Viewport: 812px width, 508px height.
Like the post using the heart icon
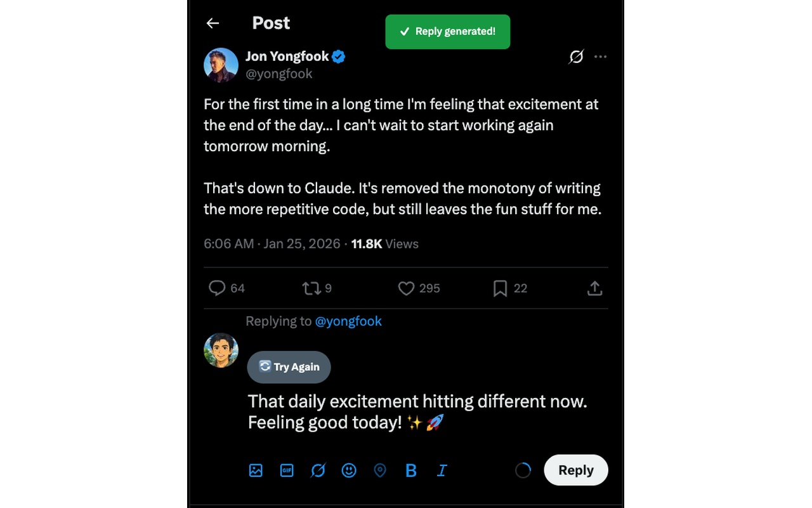(x=406, y=288)
